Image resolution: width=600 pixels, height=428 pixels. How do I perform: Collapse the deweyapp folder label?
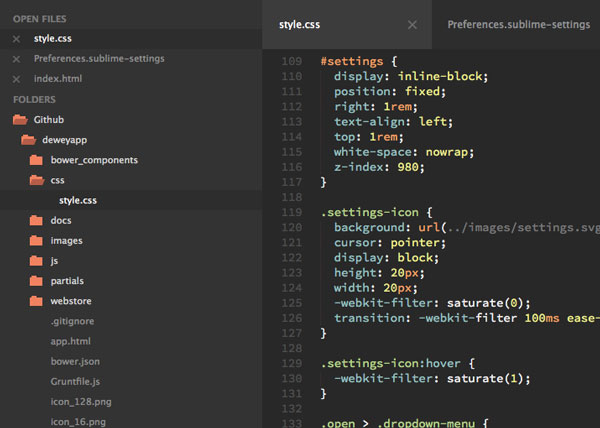point(65,140)
